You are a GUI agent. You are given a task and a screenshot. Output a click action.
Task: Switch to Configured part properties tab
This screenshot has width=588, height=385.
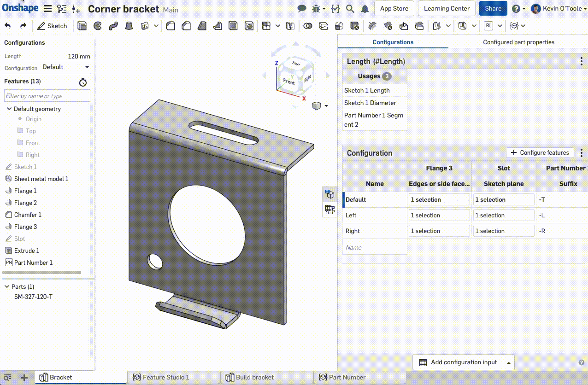click(518, 42)
